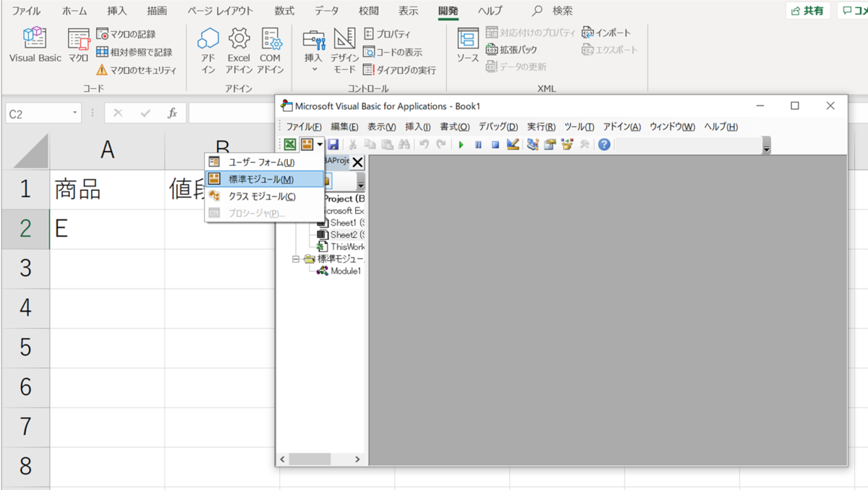
Task: Open VBA 挿入(I) menu
Action: pyautogui.click(x=417, y=126)
